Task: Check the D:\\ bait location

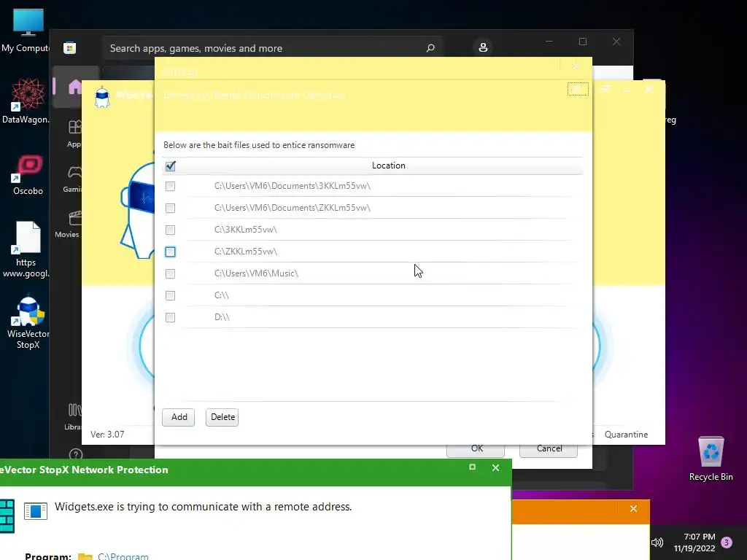Action: (x=170, y=318)
